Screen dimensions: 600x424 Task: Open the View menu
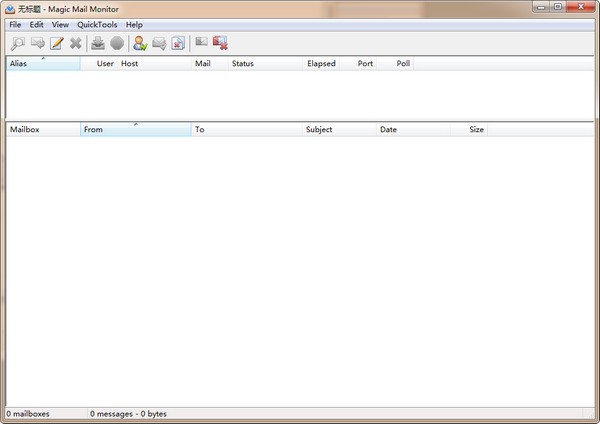click(60, 25)
